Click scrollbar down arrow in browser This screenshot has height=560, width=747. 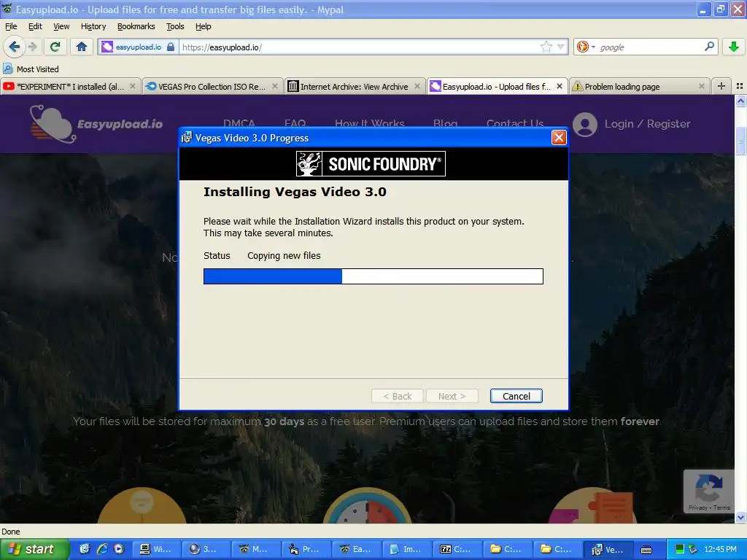(x=740, y=517)
